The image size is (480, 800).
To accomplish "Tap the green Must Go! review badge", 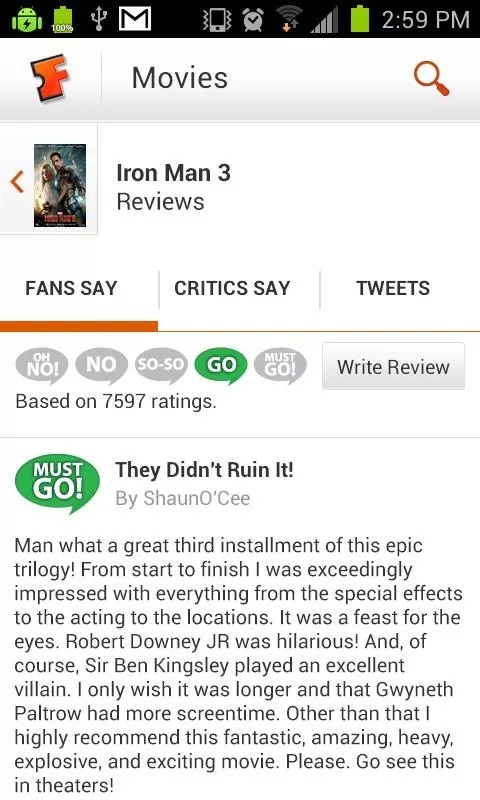I will pos(57,483).
